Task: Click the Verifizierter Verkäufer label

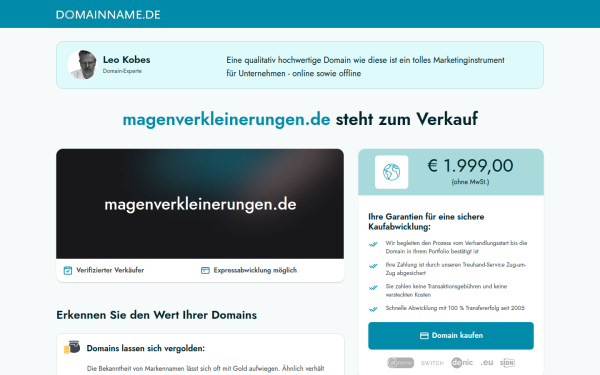Action: pyautogui.click(x=110, y=270)
